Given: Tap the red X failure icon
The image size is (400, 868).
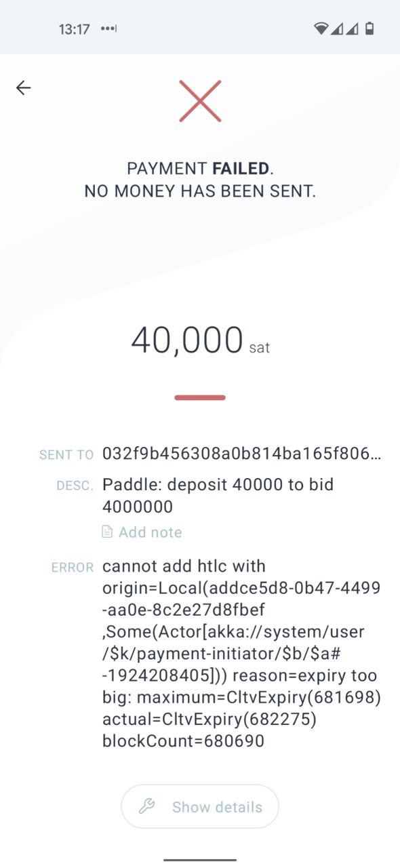Looking at the screenshot, I should 200,101.
